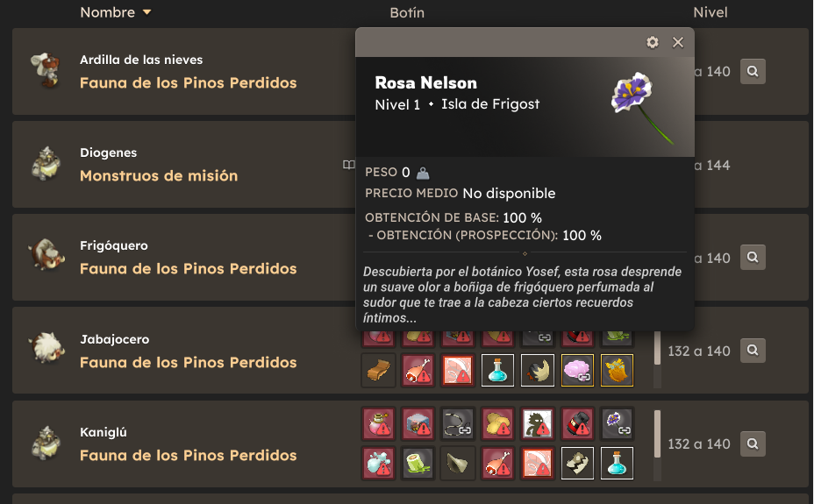Open Fauna de los Pinos Perdidos link under Jabajocero
Screen dimensions: 814x504
tap(189, 363)
